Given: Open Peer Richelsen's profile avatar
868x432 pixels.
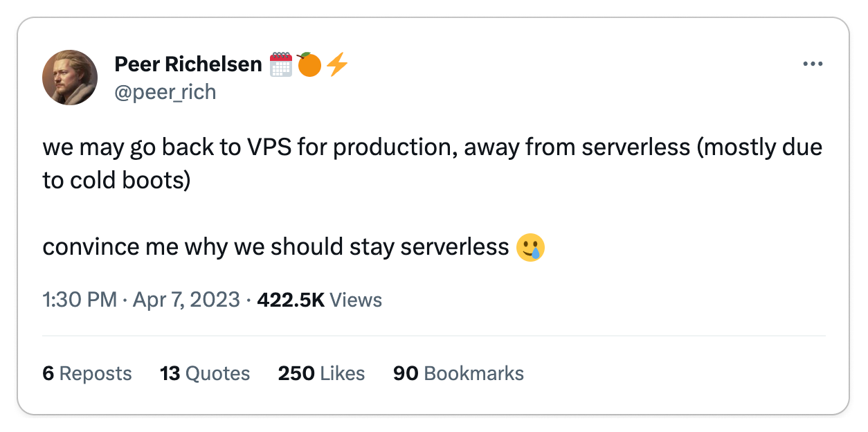Looking at the screenshot, I should click(x=70, y=78).
